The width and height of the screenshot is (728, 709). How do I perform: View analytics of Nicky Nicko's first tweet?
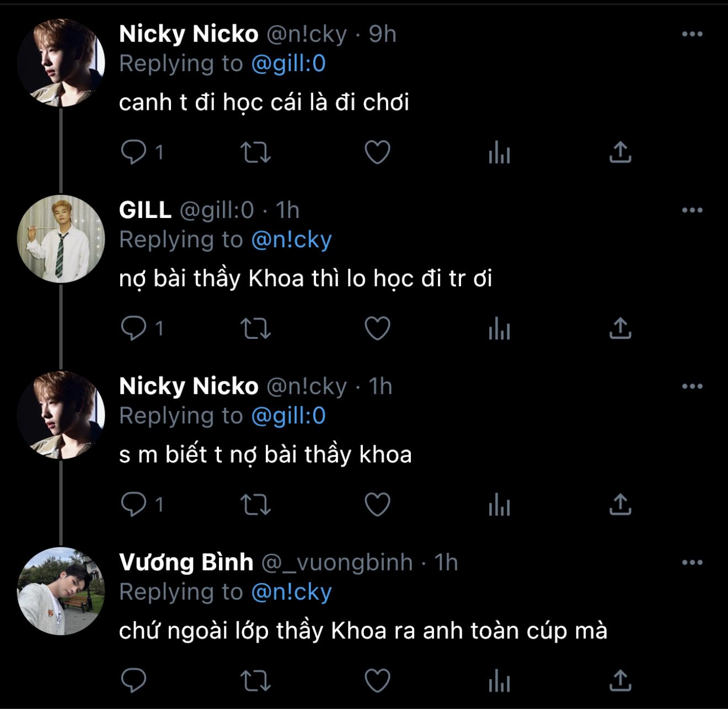tap(499, 152)
